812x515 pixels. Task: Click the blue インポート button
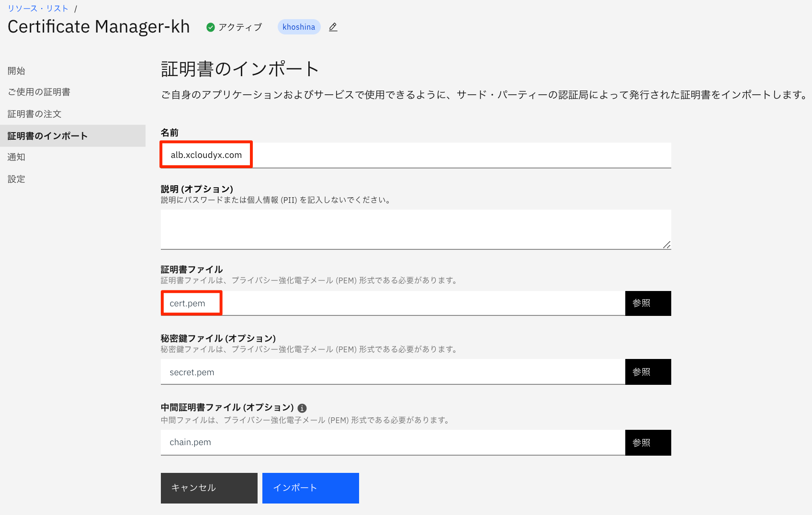310,488
